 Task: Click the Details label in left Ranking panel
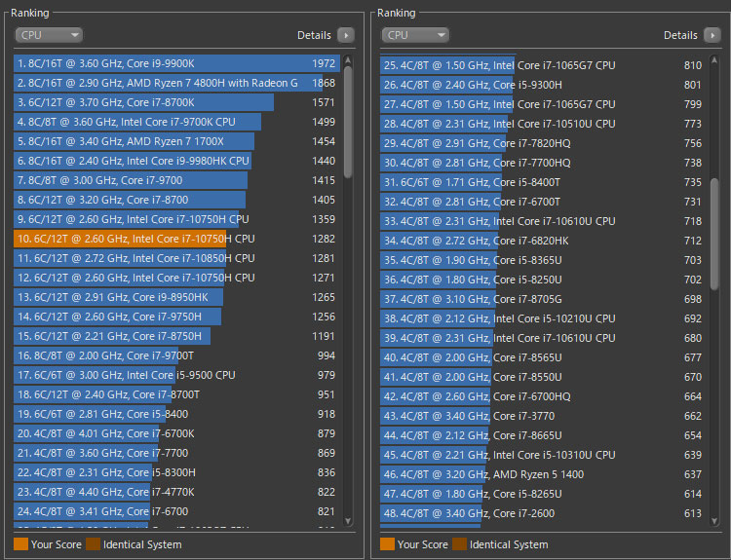click(314, 35)
